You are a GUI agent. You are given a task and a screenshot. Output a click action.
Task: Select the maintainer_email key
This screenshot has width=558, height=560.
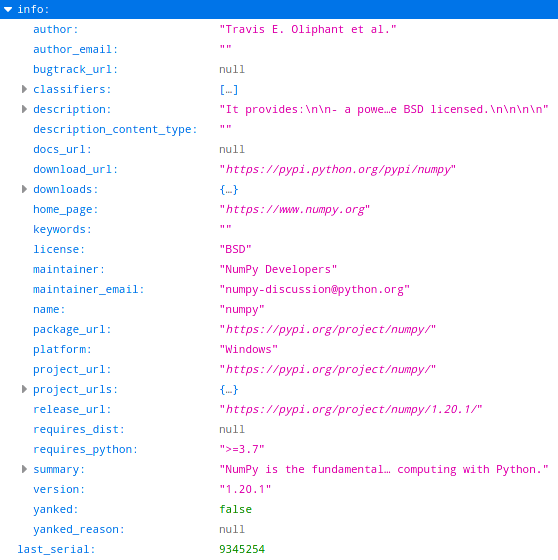point(89,289)
